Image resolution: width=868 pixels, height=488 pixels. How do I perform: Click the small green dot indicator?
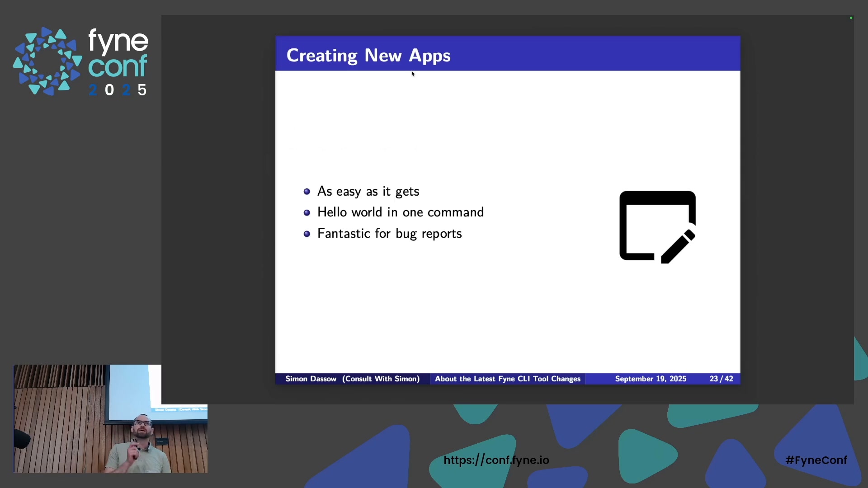click(x=851, y=18)
